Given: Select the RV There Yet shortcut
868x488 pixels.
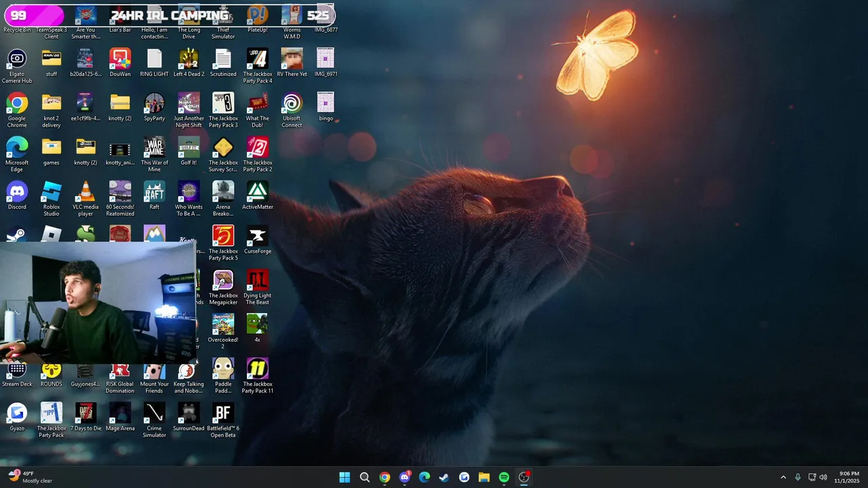Looking at the screenshot, I should tap(292, 62).
